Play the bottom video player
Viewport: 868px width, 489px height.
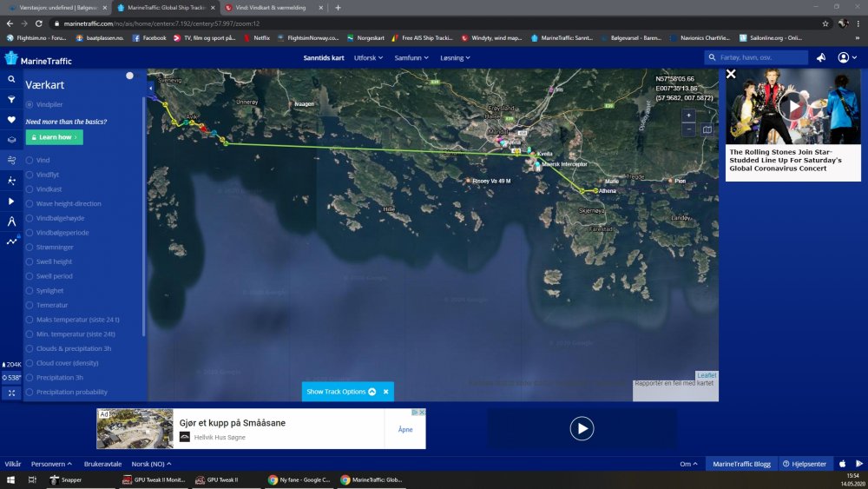tap(582, 429)
